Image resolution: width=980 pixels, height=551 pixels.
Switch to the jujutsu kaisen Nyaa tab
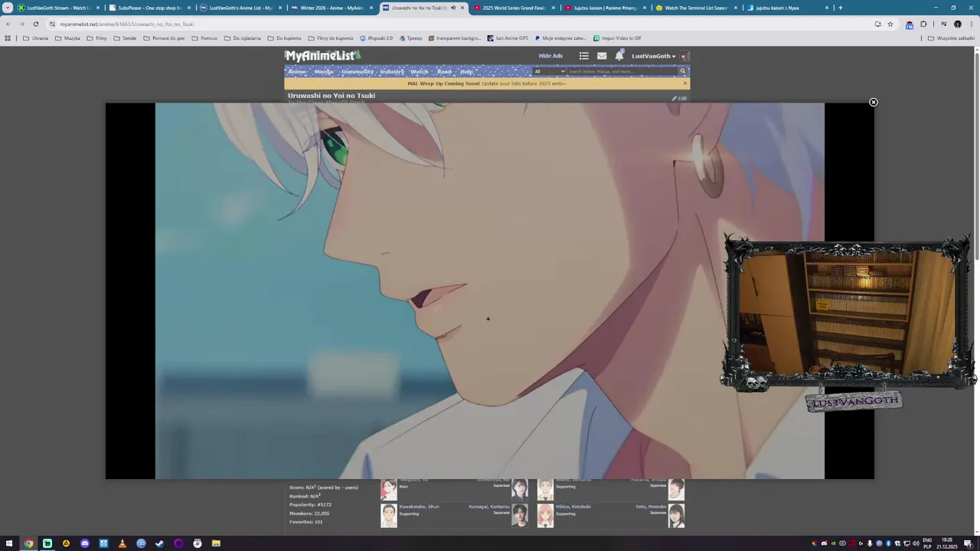point(787,8)
